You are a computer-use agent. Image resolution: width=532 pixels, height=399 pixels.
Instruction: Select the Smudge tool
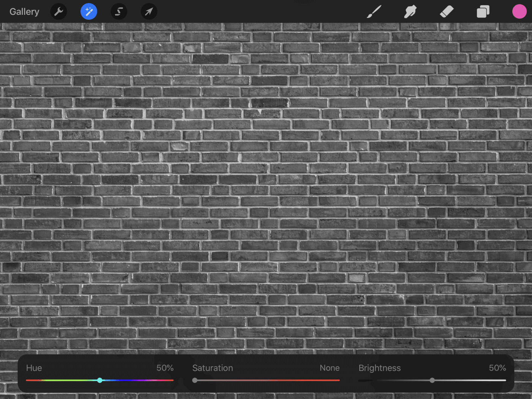click(410, 12)
